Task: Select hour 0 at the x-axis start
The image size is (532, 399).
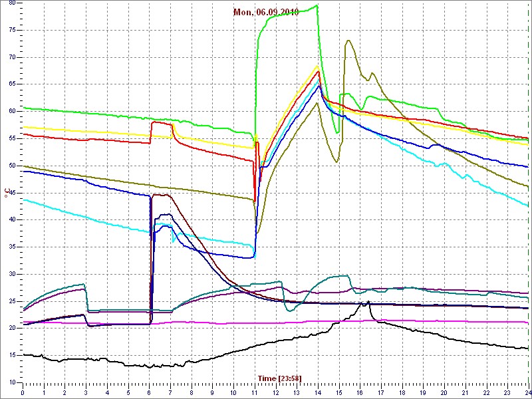Action: pyautogui.click(x=23, y=392)
